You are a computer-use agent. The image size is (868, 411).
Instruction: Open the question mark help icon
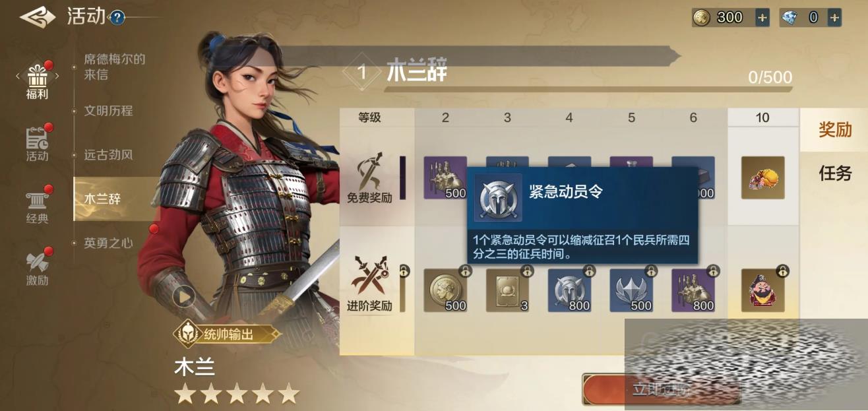(117, 18)
